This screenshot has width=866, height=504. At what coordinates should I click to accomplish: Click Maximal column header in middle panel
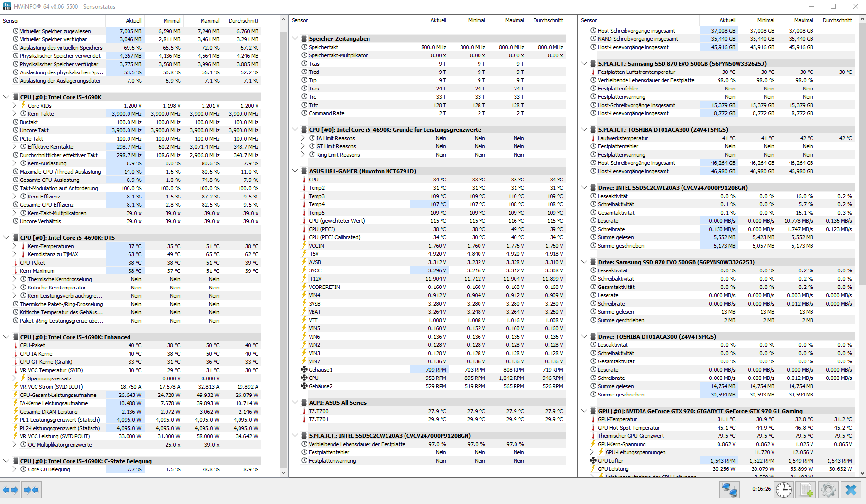click(507, 20)
